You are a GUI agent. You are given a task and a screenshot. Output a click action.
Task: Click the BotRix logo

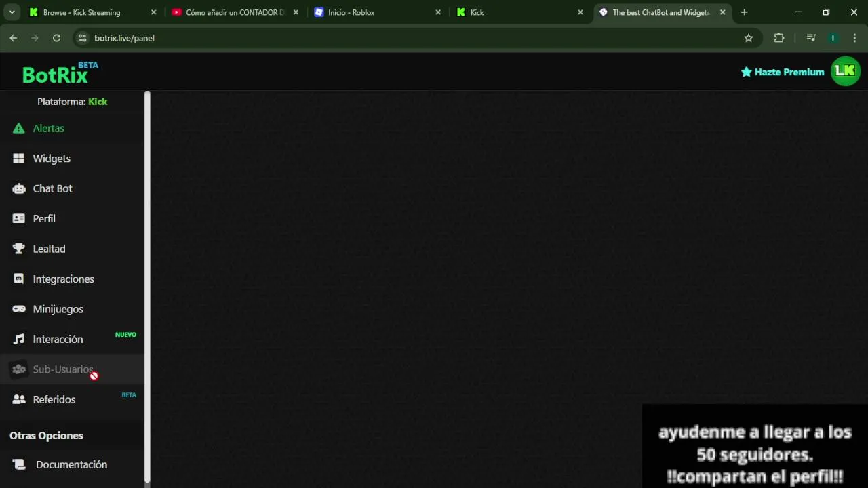tap(60, 72)
